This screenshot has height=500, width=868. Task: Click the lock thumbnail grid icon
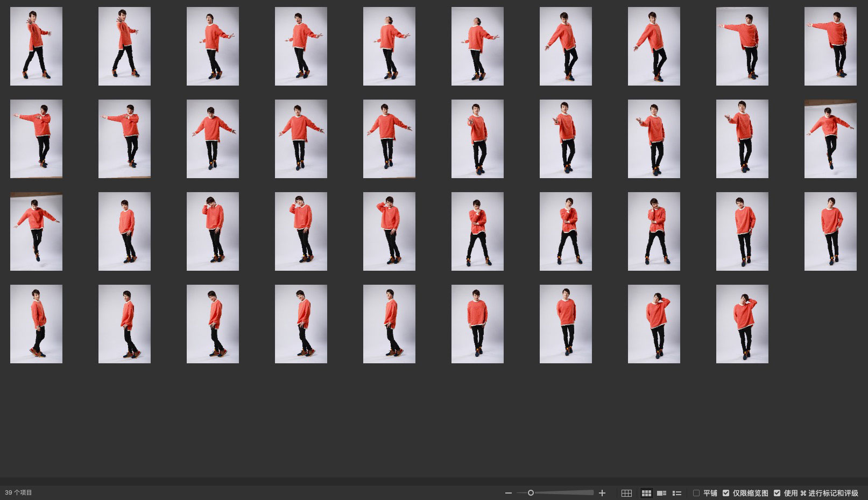(x=626, y=493)
